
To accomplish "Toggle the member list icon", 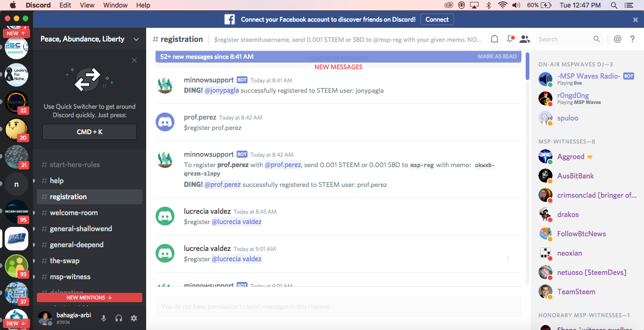I will pyautogui.click(x=525, y=39).
